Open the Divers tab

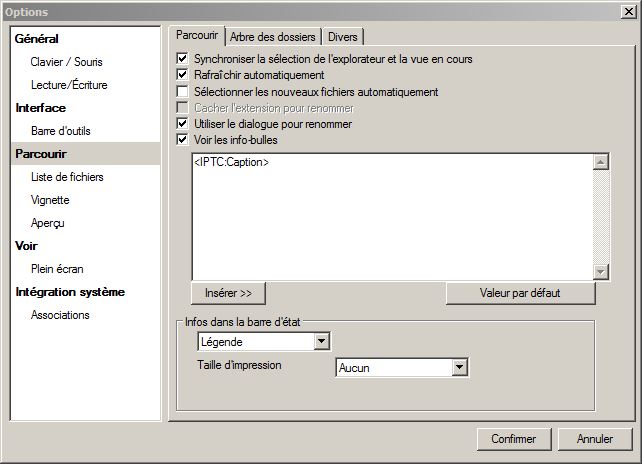(x=343, y=37)
